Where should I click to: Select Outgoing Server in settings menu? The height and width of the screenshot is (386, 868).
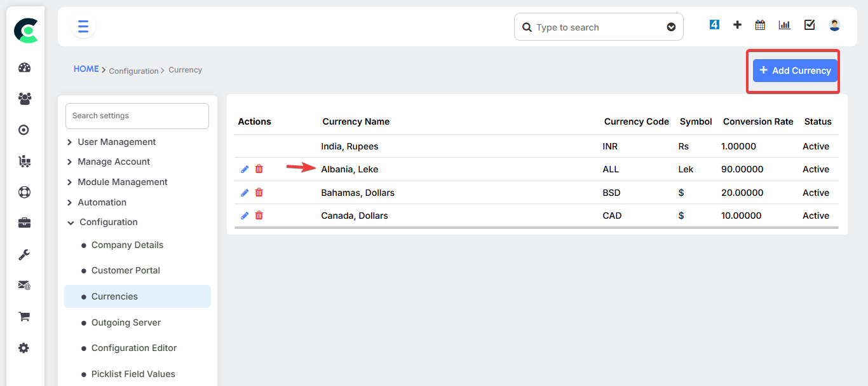126,322
